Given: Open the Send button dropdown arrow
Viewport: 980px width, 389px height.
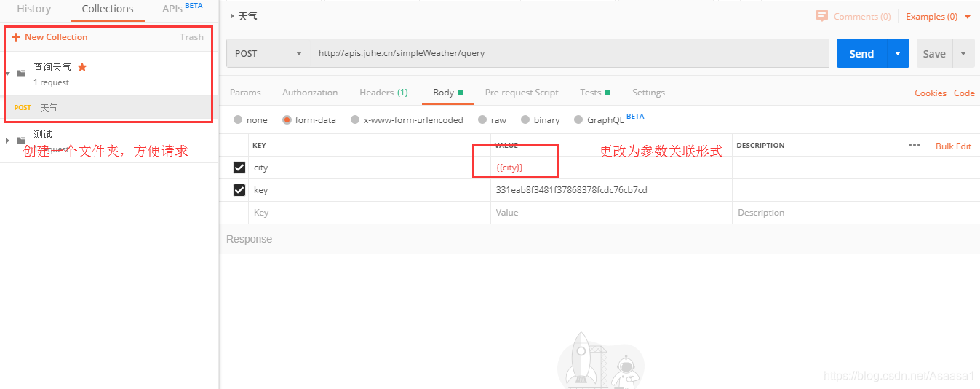Looking at the screenshot, I should click(x=898, y=53).
